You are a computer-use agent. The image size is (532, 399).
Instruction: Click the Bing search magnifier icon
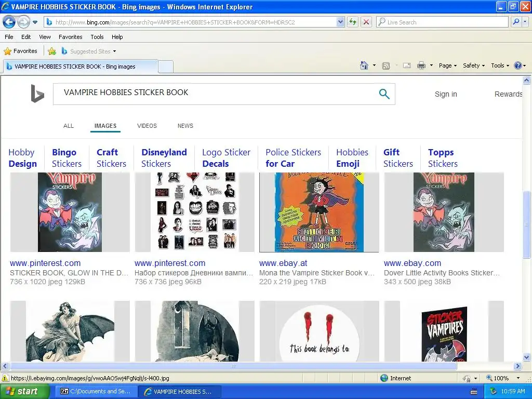tap(384, 94)
